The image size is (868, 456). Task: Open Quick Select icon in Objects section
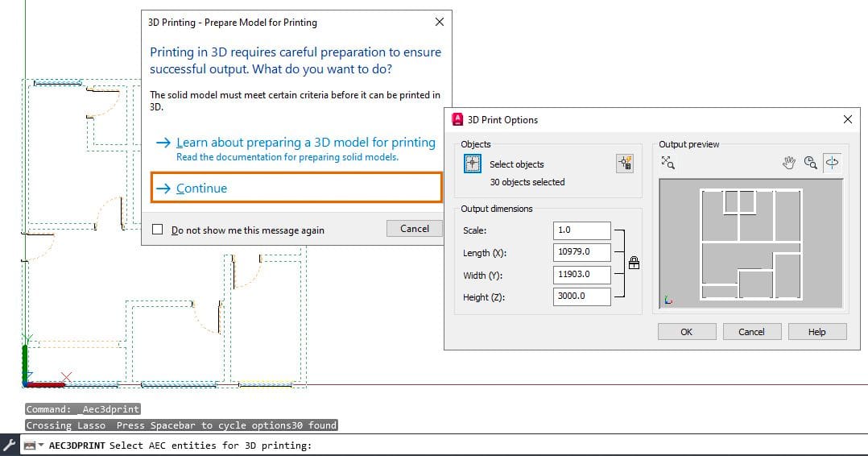pos(625,163)
